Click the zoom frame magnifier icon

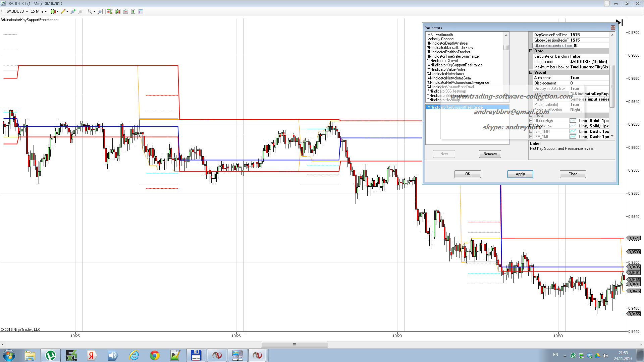pyautogui.click(x=100, y=11)
